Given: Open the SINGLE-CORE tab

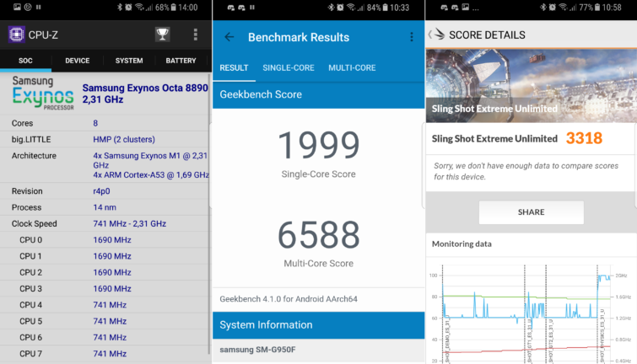Looking at the screenshot, I should 289,68.
